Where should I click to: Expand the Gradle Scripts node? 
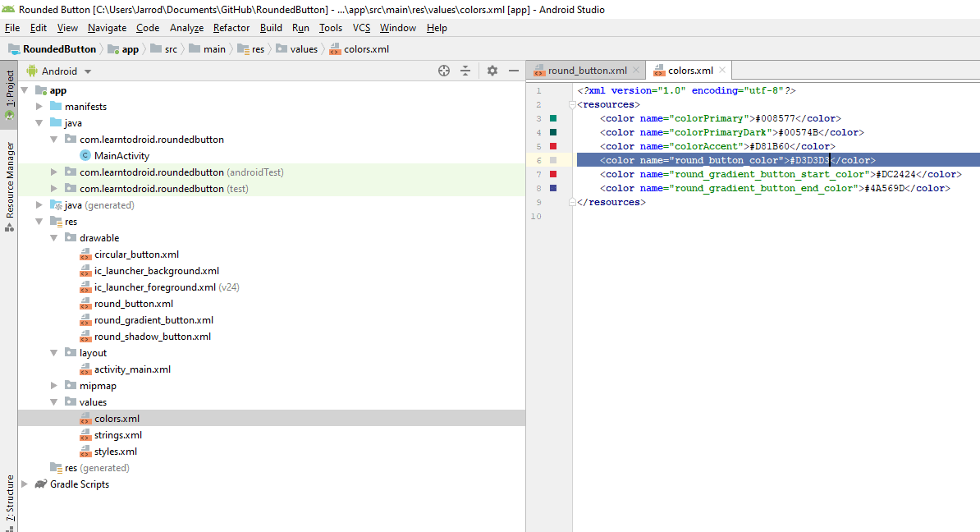(x=25, y=484)
